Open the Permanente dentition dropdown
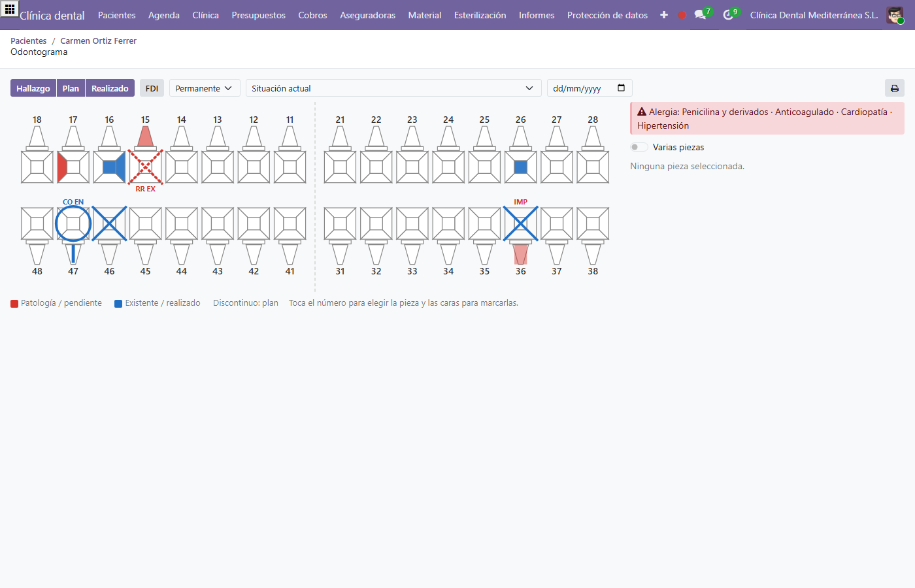 (x=205, y=88)
